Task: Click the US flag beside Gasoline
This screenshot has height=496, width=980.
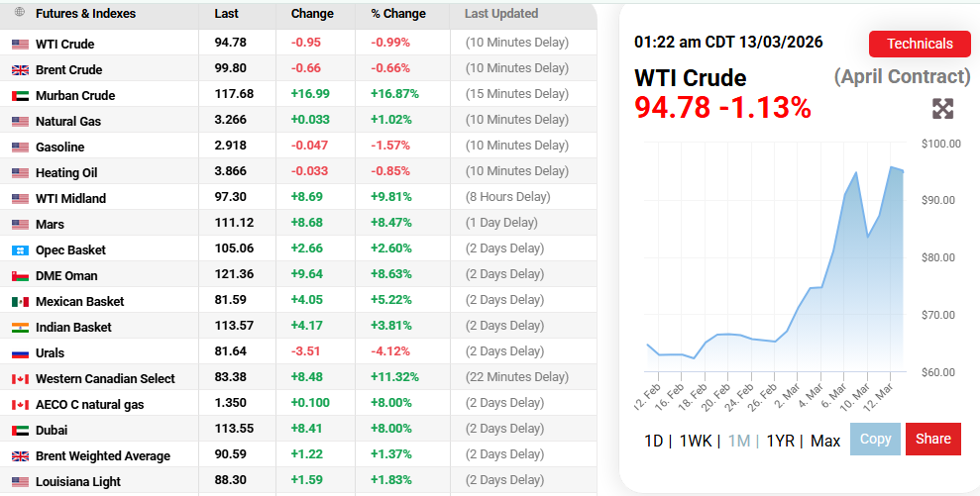Action: coord(20,147)
